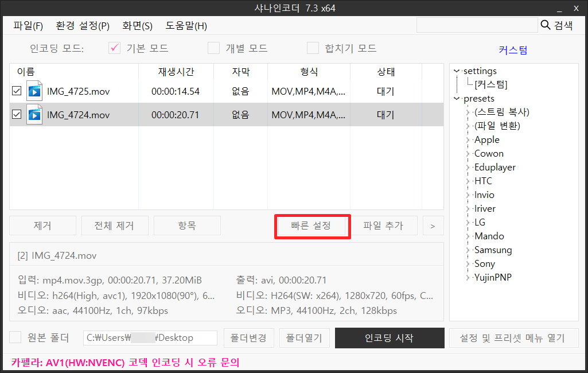The image size is (588, 373).
Task: Click the magnifier search icon
Action: (545, 25)
